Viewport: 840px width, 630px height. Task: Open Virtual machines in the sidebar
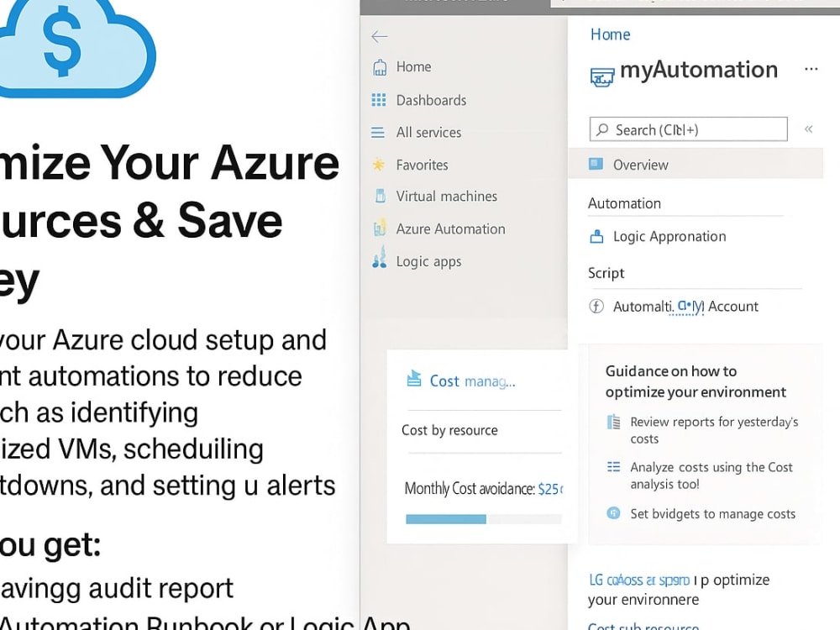[x=447, y=196]
